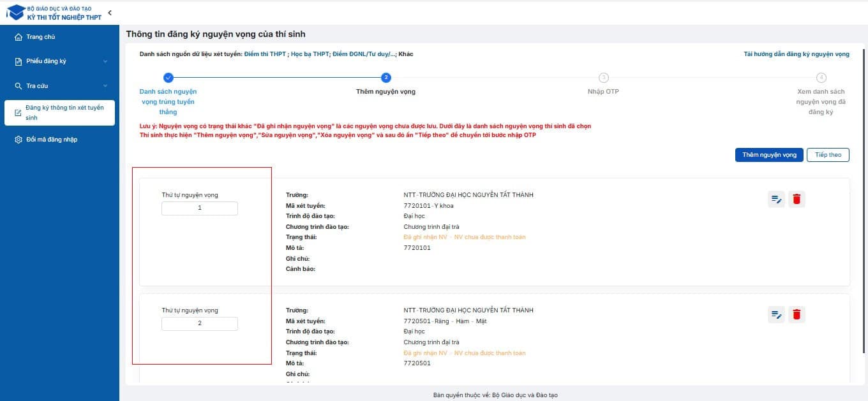The height and width of the screenshot is (401, 868).
Task: Expand the Phiếu đăng ký menu
Action: pos(105,61)
